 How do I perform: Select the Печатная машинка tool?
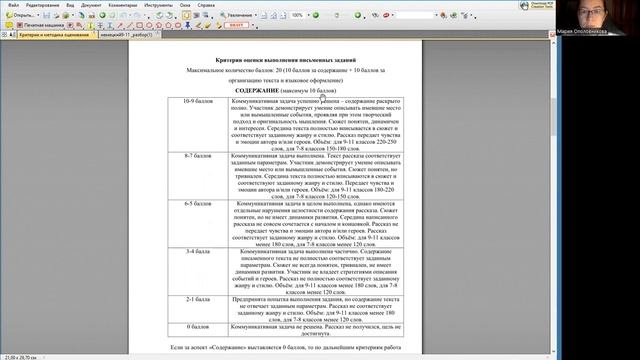40,25
